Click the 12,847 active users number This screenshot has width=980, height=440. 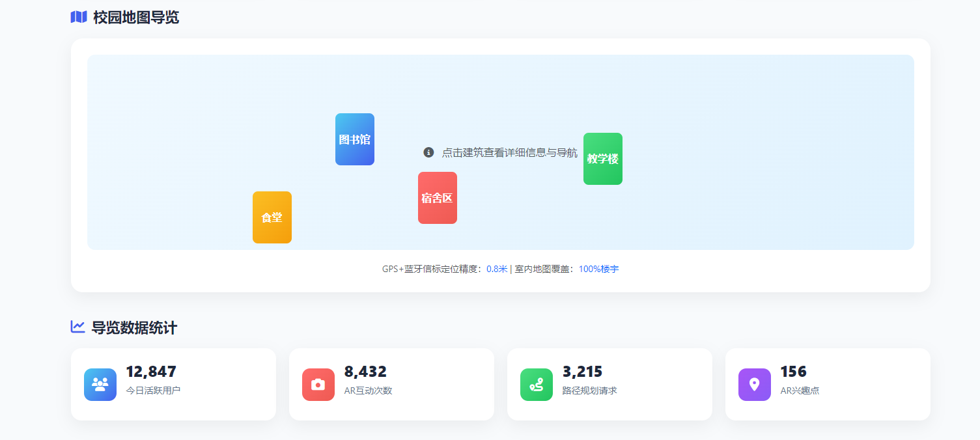point(151,372)
